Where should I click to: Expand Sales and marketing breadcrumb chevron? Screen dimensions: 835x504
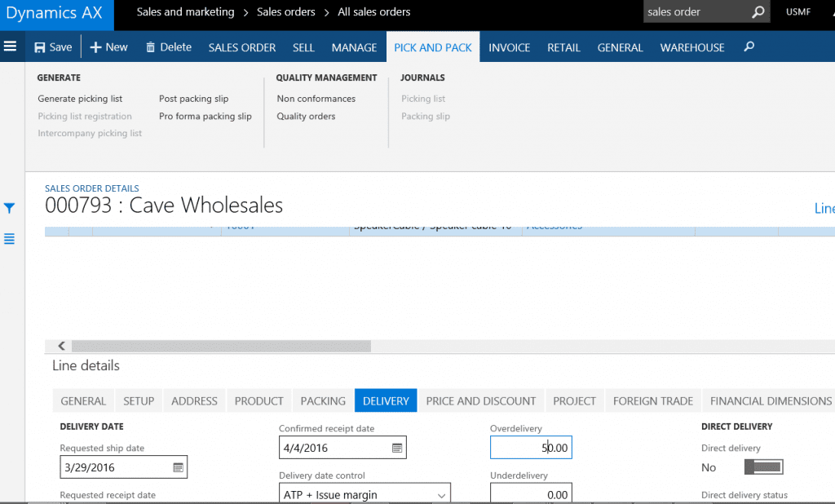pyautogui.click(x=245, y=12)
